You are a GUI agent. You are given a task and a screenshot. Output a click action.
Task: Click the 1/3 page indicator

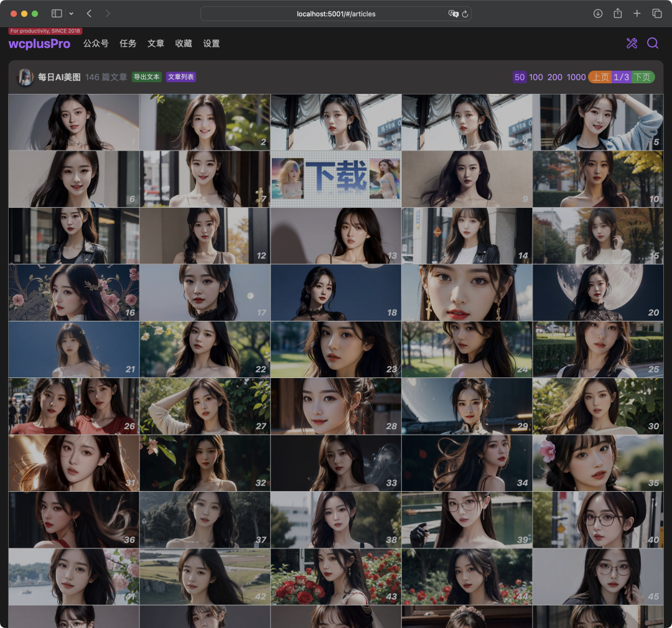[622, 77]
